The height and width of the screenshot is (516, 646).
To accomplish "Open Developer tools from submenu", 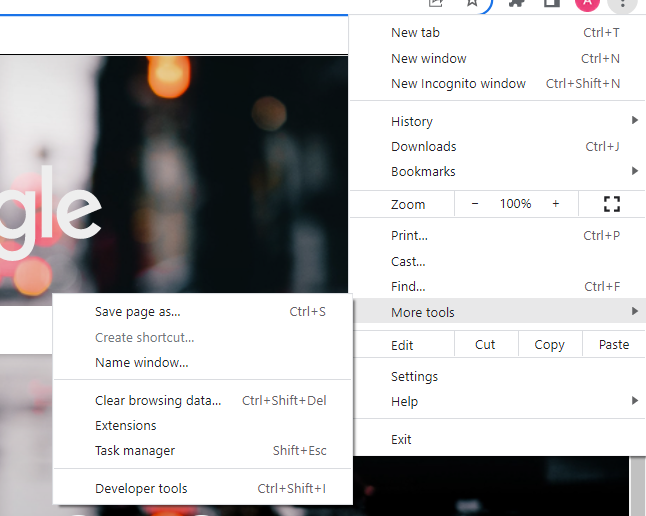I will [x=203, y=489].
